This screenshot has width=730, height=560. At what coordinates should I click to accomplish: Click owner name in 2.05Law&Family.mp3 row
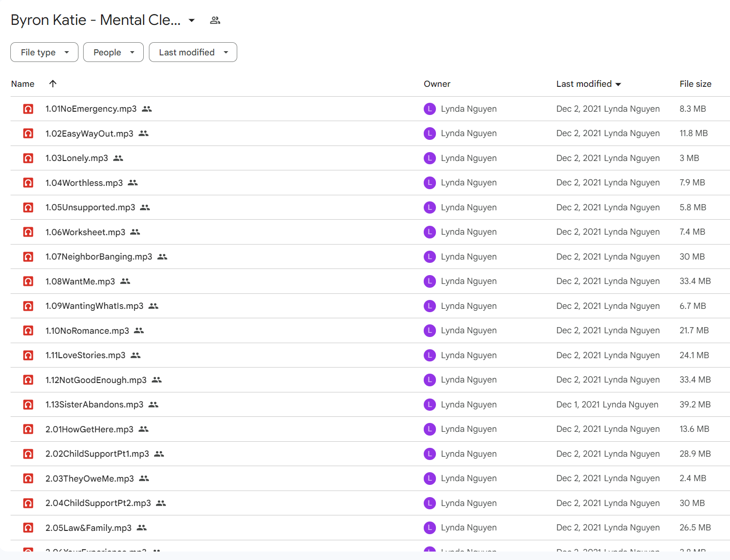(469, 528)
